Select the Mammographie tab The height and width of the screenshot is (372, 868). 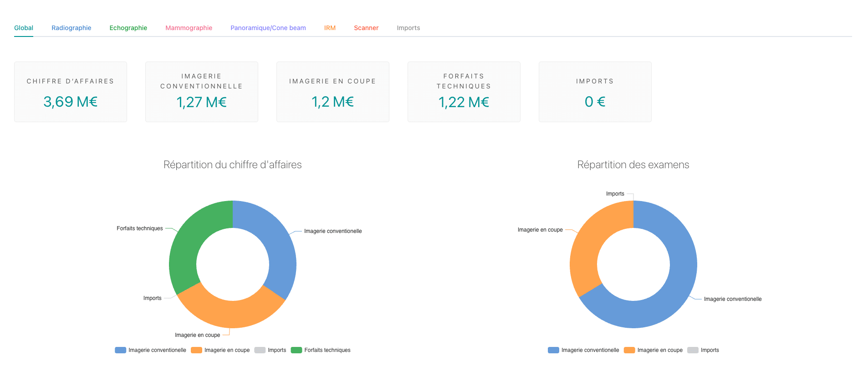coord(189,28)
